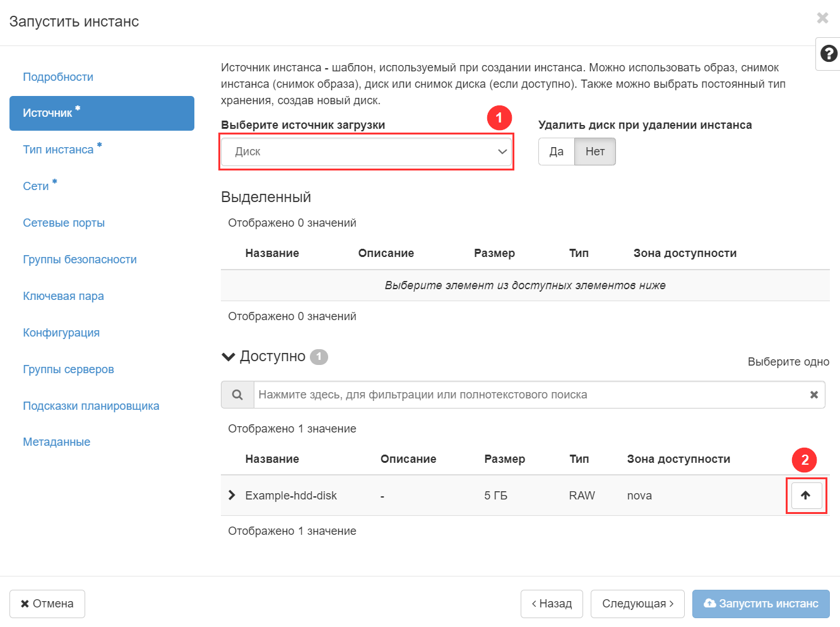Click the 'Следующая' button
This screenshot has height=627, width=840.
pyautogui.click(x=637, y=604)
